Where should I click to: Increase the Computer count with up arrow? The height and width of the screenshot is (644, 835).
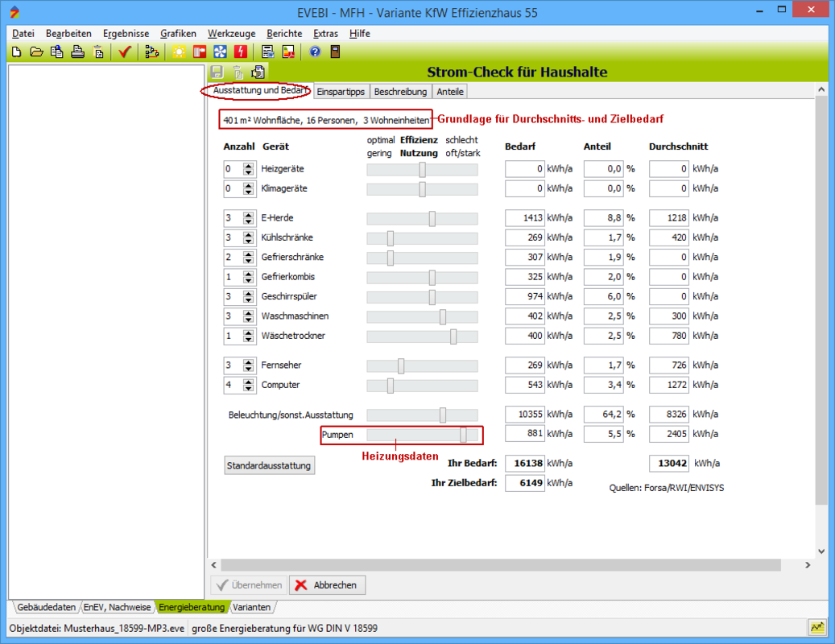pyautogui.click(x=249, y=382)
